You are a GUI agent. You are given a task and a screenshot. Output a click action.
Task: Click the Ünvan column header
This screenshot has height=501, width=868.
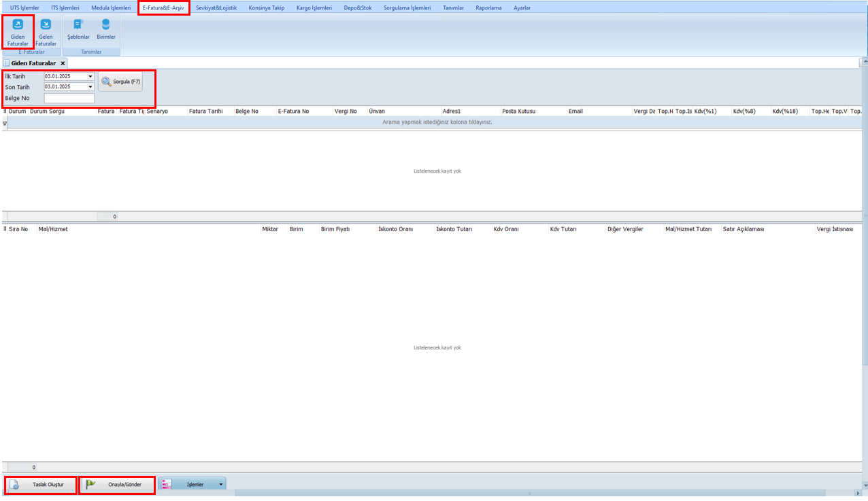point(377,111)
